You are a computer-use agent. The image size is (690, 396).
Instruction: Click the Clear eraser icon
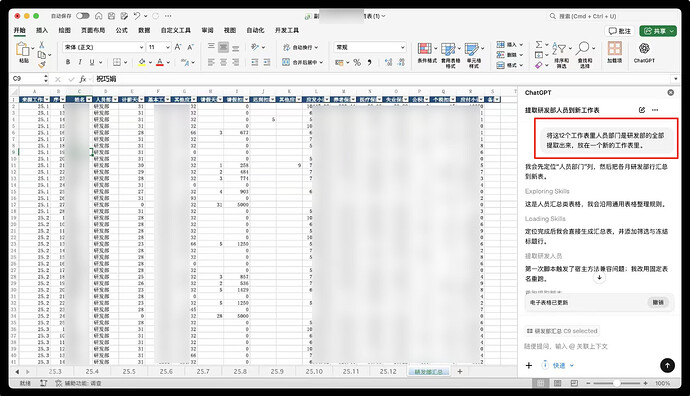tap(539, 65)
